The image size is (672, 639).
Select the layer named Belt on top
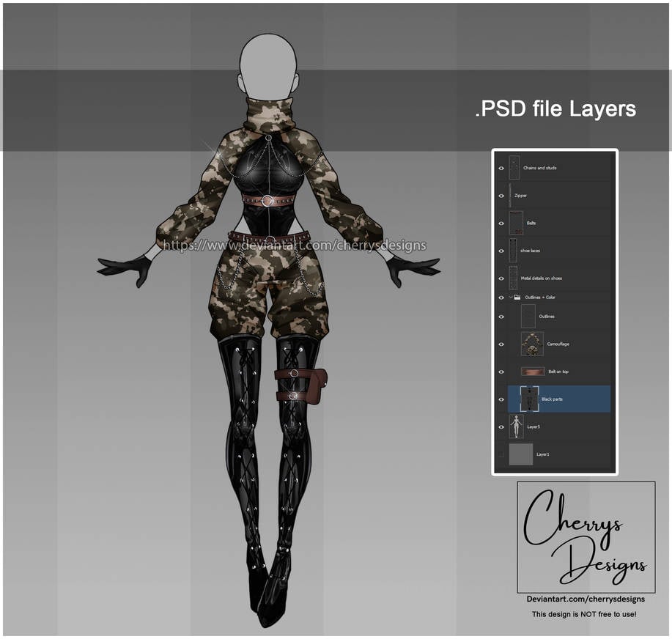tap(558, 372)
